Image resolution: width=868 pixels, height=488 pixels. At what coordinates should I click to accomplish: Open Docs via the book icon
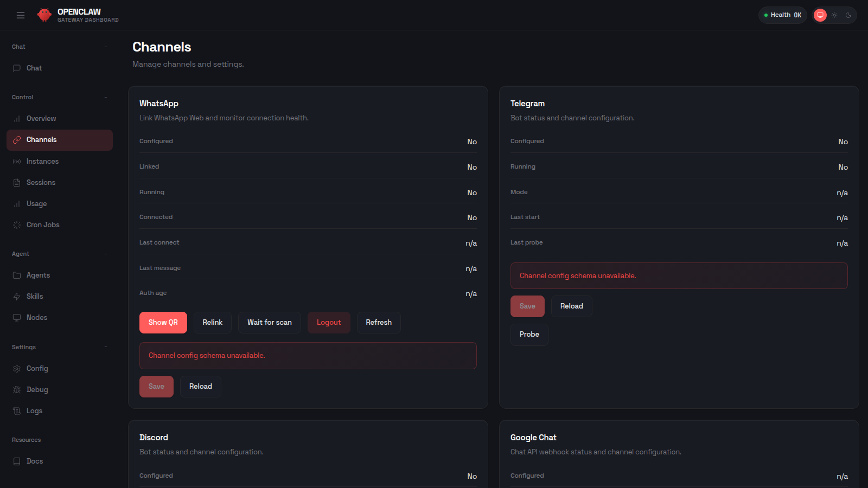(x=17, y=461)
